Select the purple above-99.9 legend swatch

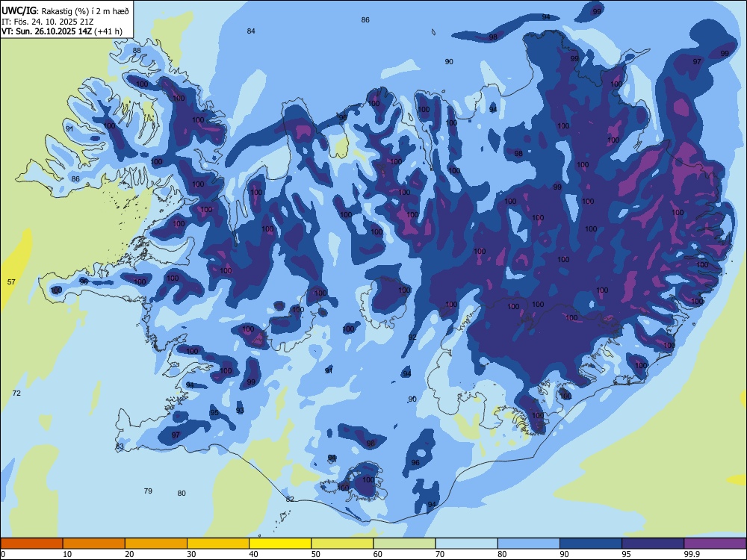715,544
